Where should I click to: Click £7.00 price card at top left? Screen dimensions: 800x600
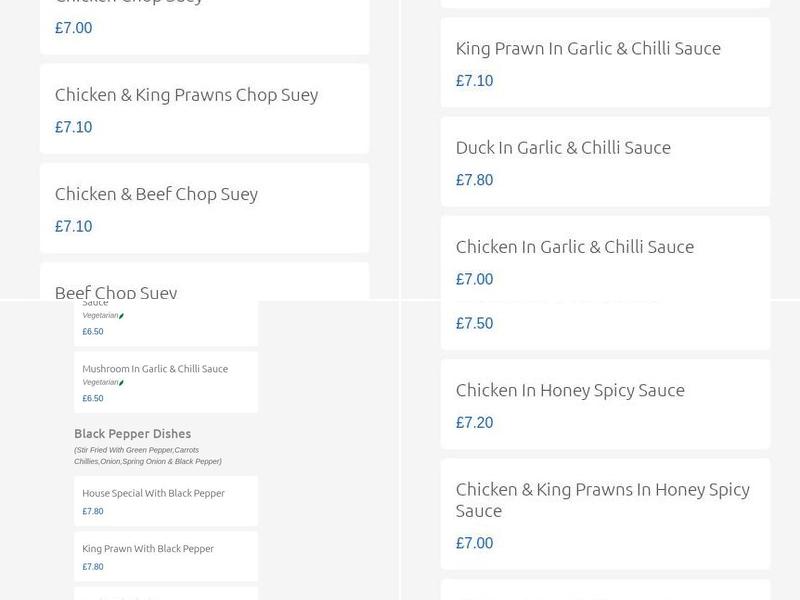[73, 28]
